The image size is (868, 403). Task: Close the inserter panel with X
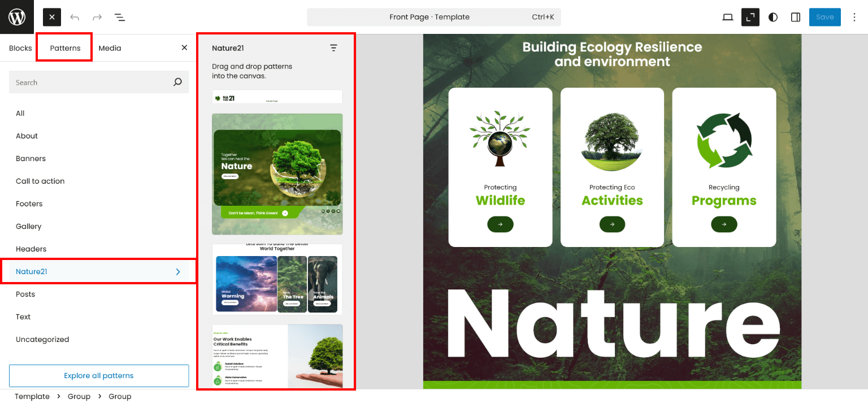(184, 48)
